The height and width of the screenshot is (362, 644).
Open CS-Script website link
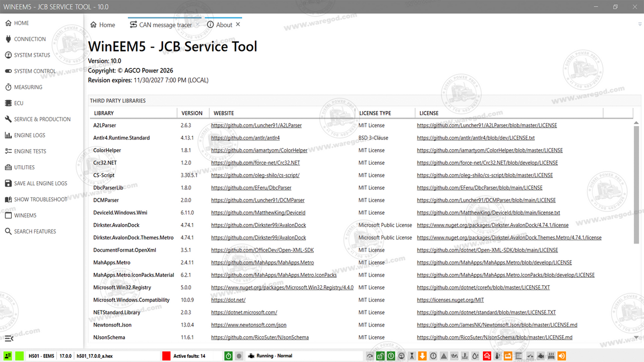255,175
